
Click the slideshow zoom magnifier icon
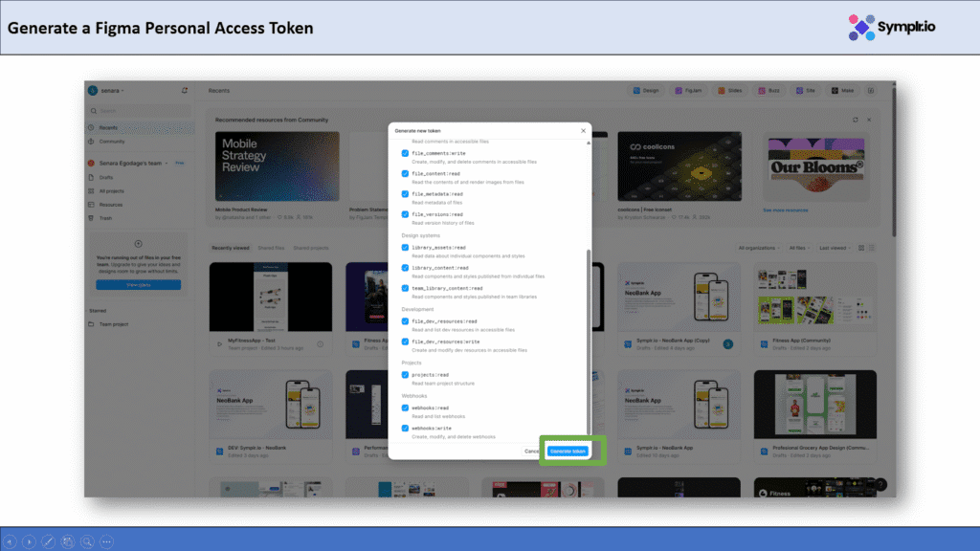pos(87,541)
